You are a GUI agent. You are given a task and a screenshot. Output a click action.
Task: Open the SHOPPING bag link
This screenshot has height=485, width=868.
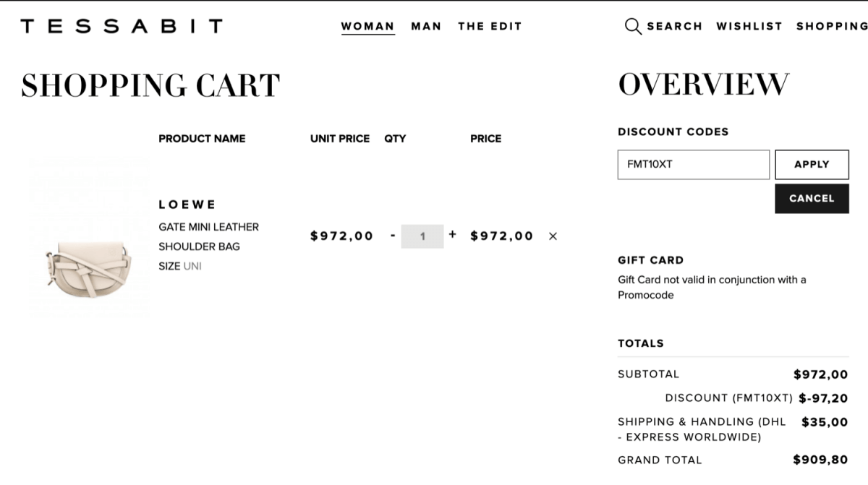click(x=832, y=26)
